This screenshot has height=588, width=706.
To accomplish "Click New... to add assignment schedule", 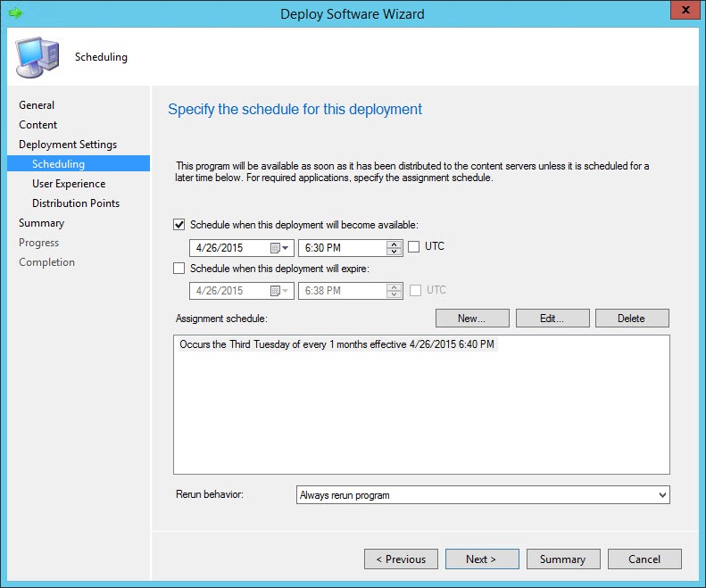I will tap(472, 319).
